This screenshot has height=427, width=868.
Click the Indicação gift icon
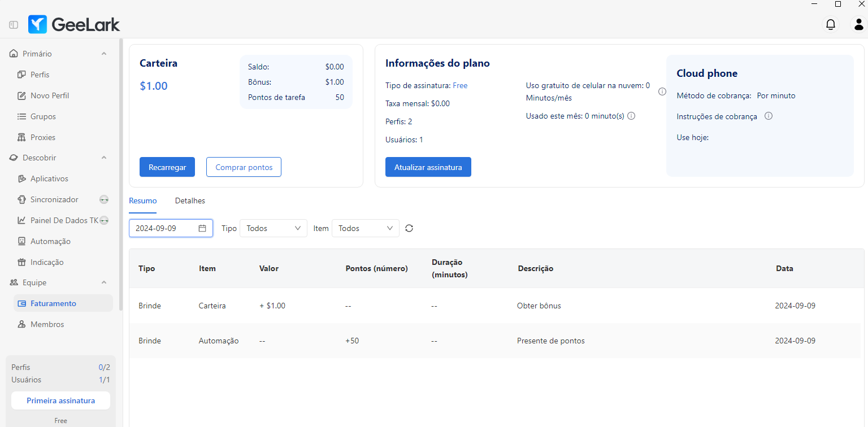[21, 262]
